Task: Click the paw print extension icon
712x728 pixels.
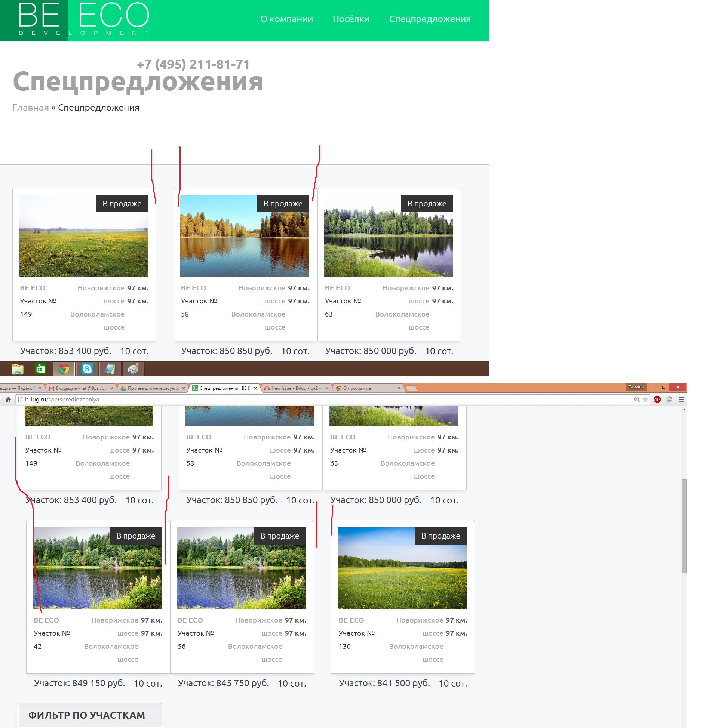Action: [x=669, y=399]
